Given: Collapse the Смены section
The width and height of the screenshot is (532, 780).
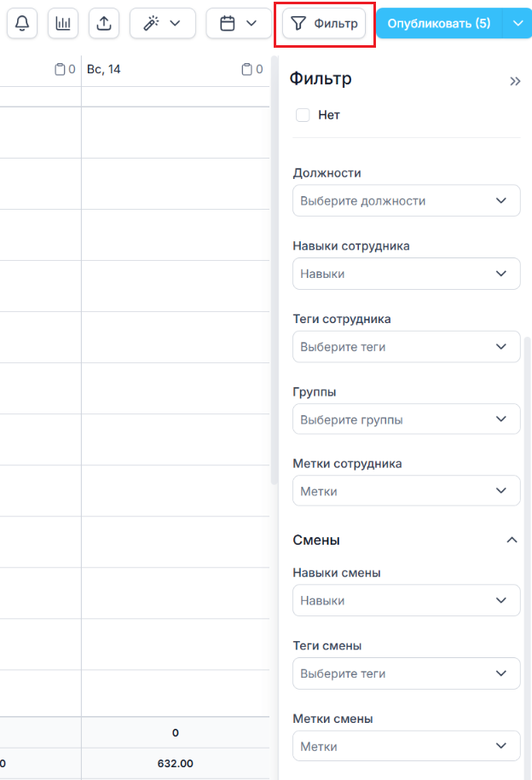Looking at the screenshot, I should (x=512, y=540).
